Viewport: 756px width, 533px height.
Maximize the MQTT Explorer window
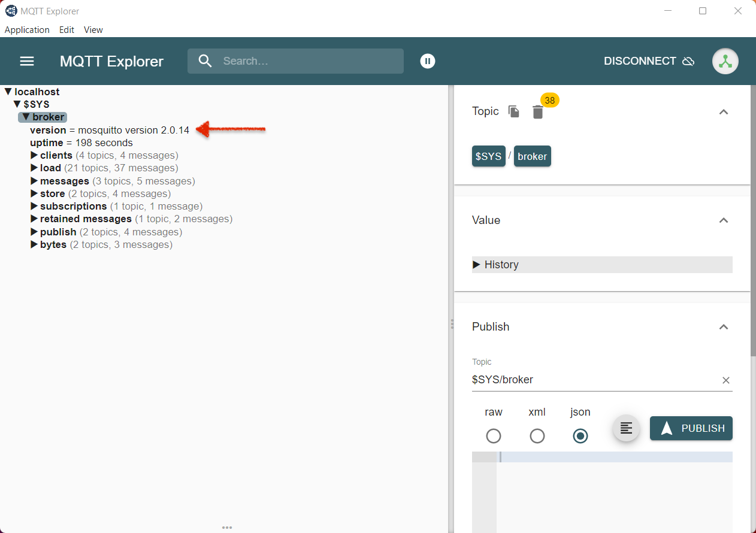(703, 11)
